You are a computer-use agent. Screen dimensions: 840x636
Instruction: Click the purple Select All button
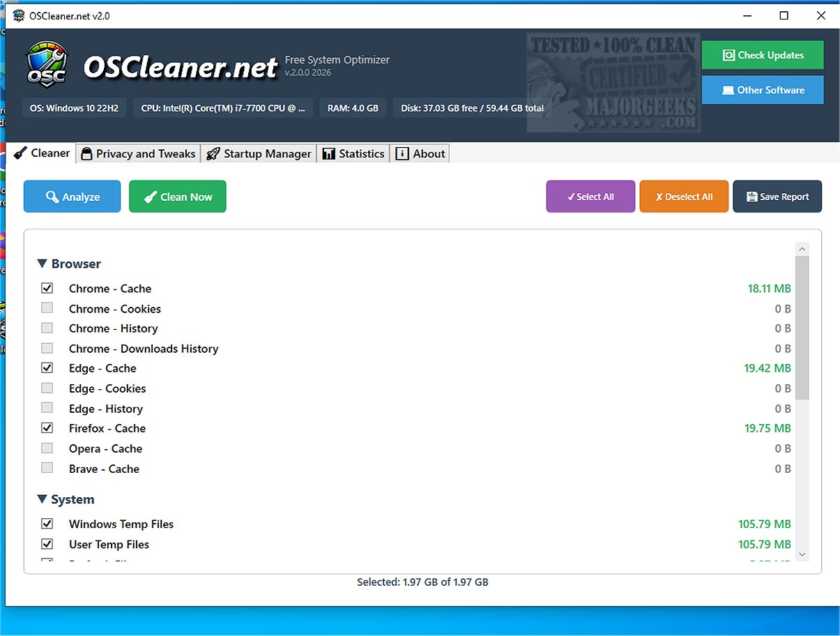click(x=590, y=197)
